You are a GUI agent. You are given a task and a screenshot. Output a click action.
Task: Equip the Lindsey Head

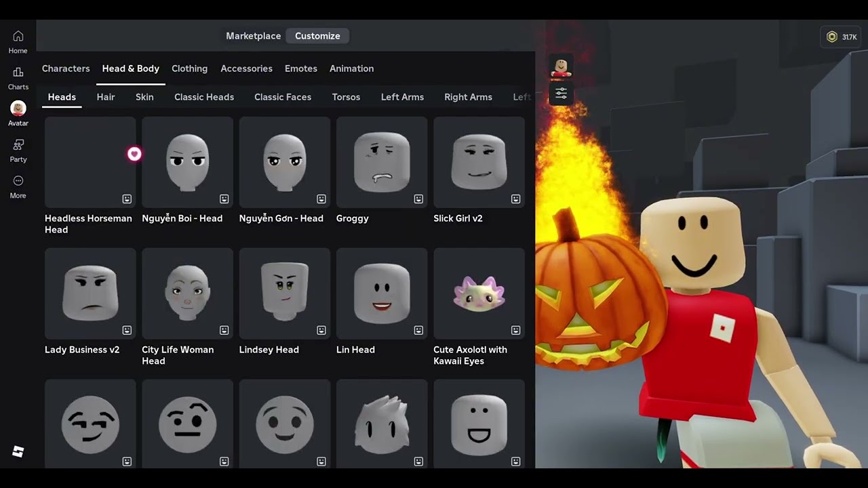point(285,293)
